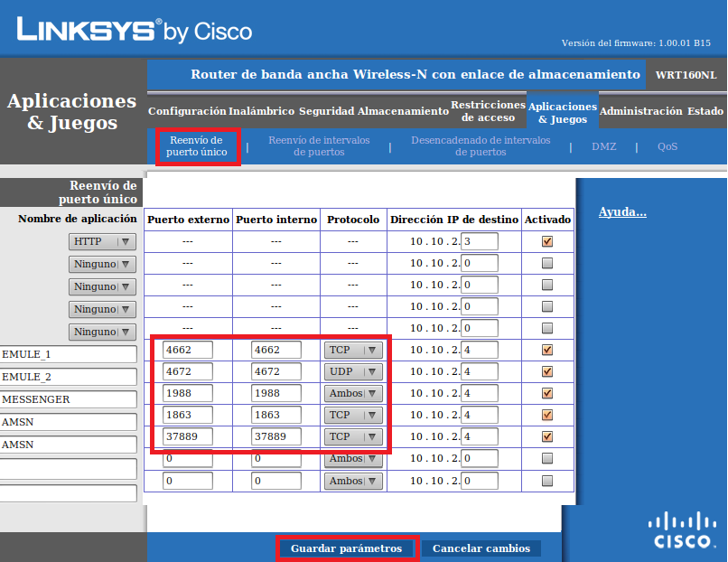Enable Activado for fourth Ninguno row
Viewport: 728px width, 562px height.
547,328
